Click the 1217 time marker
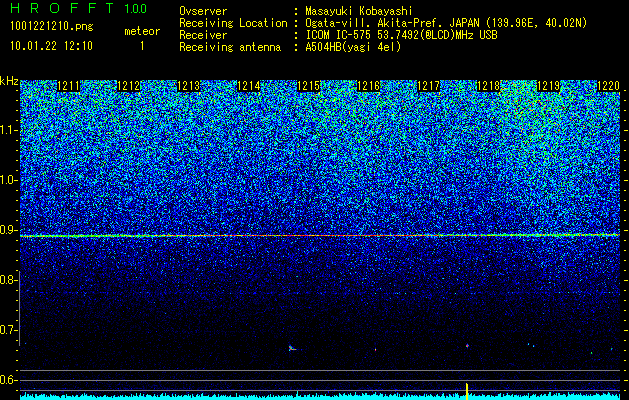 click(428, 86)
